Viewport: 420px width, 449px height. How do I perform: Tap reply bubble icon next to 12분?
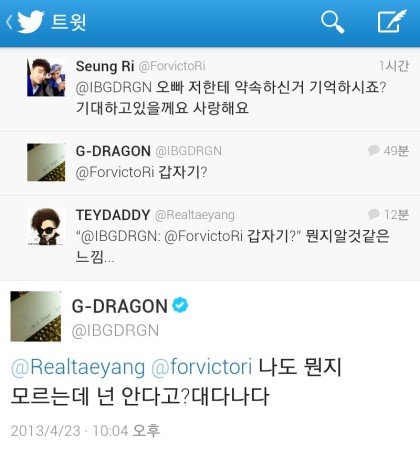click(374, 214)
